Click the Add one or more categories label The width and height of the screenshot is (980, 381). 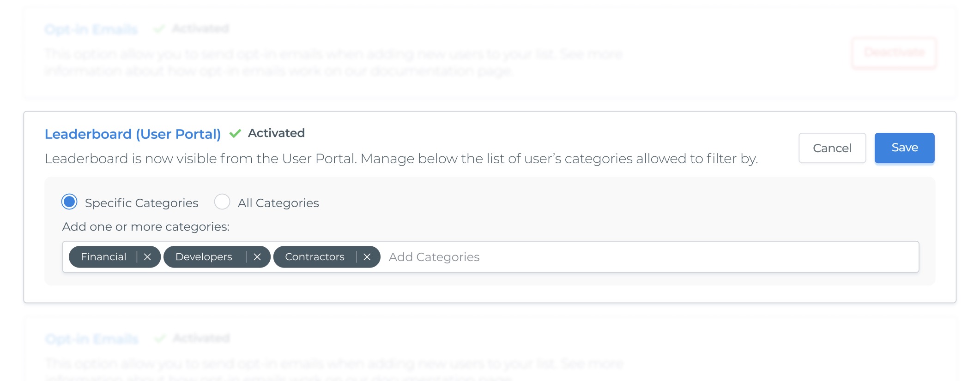click(146, 227)
